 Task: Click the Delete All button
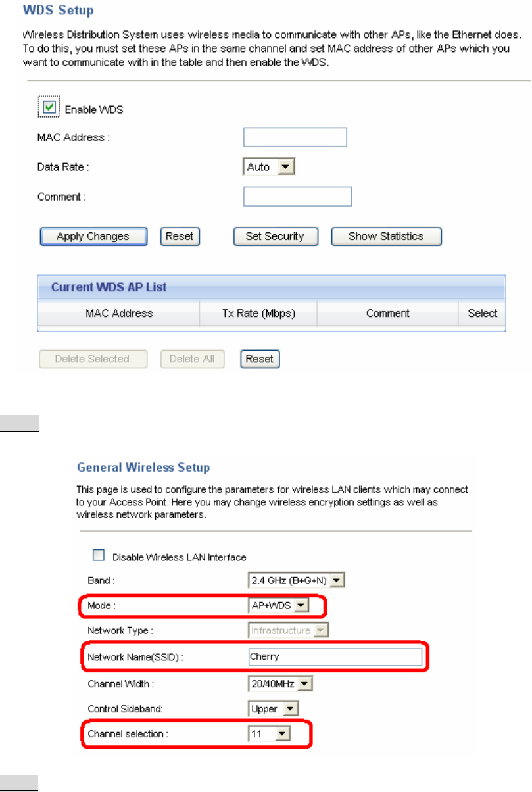(192, 359)
